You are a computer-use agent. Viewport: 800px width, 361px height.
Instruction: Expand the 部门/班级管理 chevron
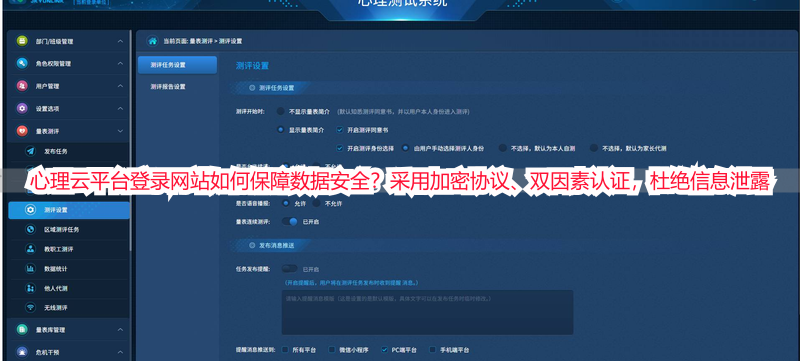point(120,41)
